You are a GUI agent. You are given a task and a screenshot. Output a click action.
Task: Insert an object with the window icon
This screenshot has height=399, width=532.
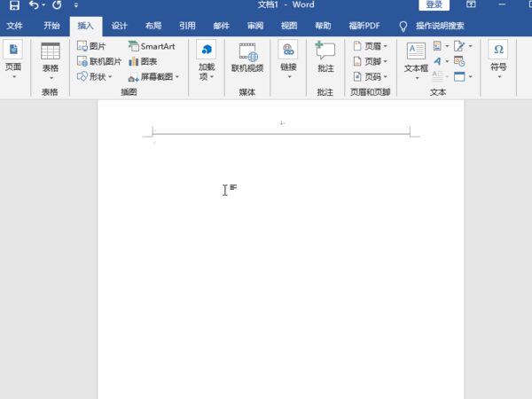(x=459, y=76)
